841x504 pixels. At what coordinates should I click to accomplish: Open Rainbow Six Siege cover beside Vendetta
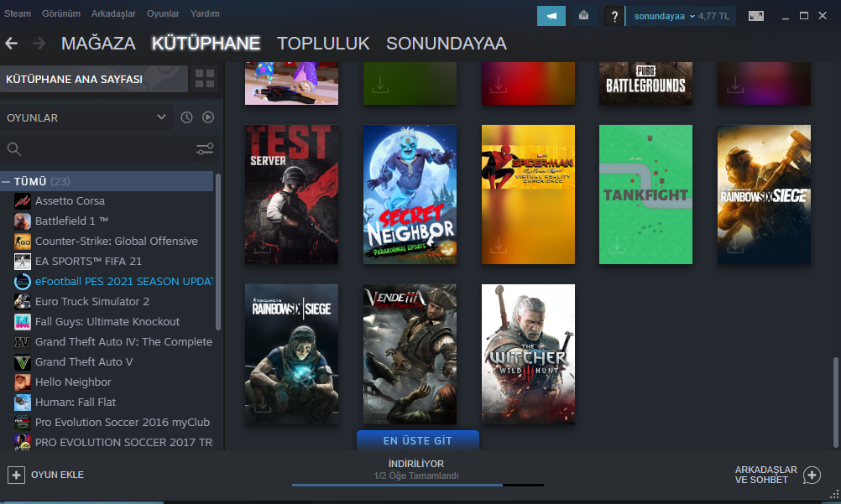click(x=292, y=355)
